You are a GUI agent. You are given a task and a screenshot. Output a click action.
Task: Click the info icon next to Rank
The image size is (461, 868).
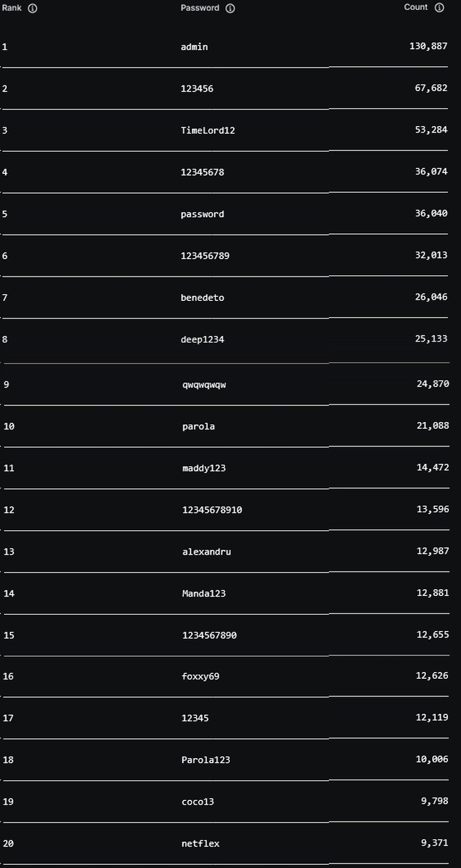coord(33,9)
